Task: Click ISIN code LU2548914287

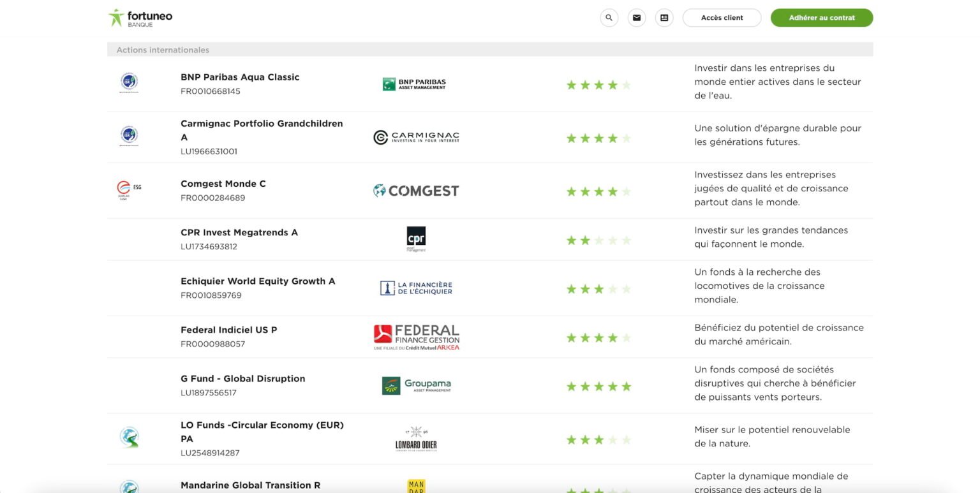Action: point(210,453)
